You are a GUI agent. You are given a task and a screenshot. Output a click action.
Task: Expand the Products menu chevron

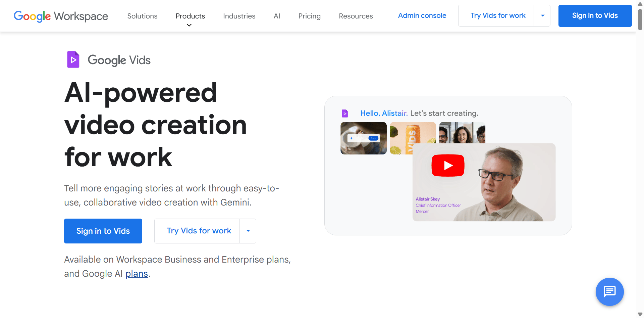coord(189,25)
